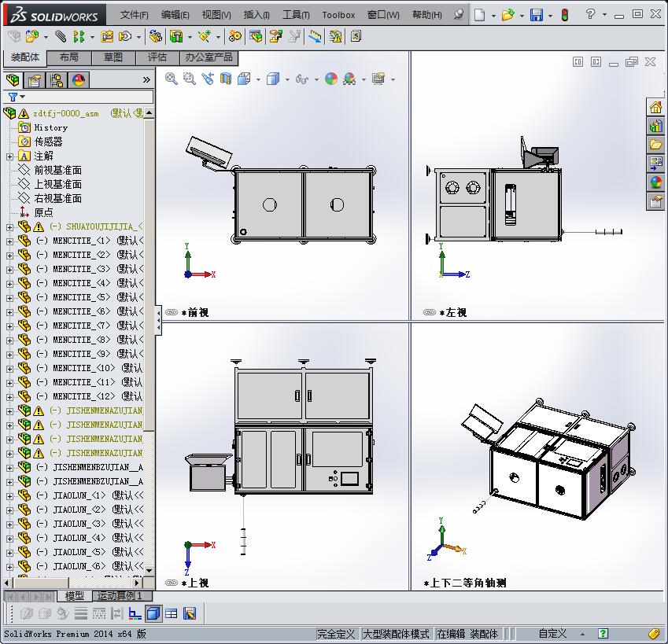Select the 模型 bottom tab

(74, 596)
